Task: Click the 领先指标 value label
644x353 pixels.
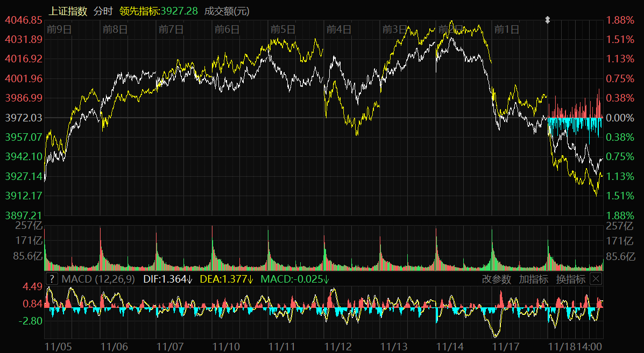Action: [x=159, y=11]
